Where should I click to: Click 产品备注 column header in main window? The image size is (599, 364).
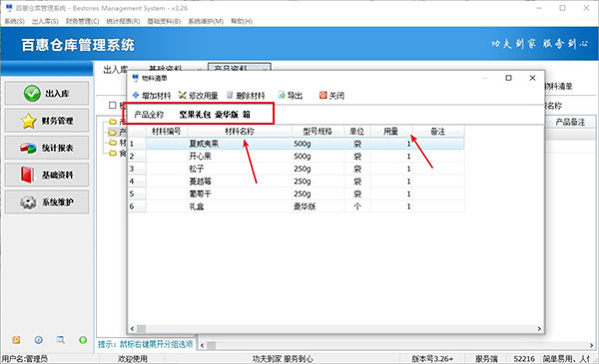tap(570, 122)
